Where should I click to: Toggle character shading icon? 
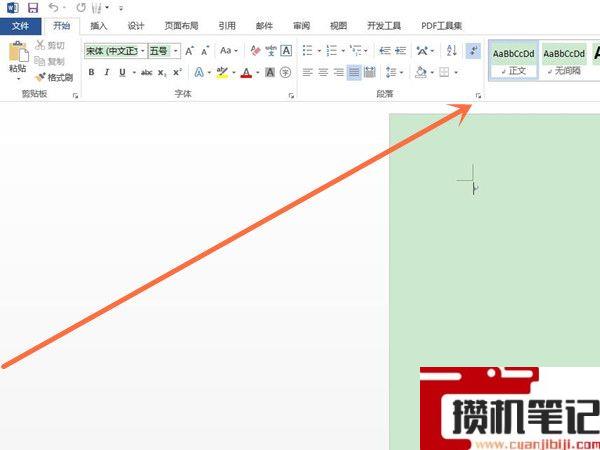(270, 72)
